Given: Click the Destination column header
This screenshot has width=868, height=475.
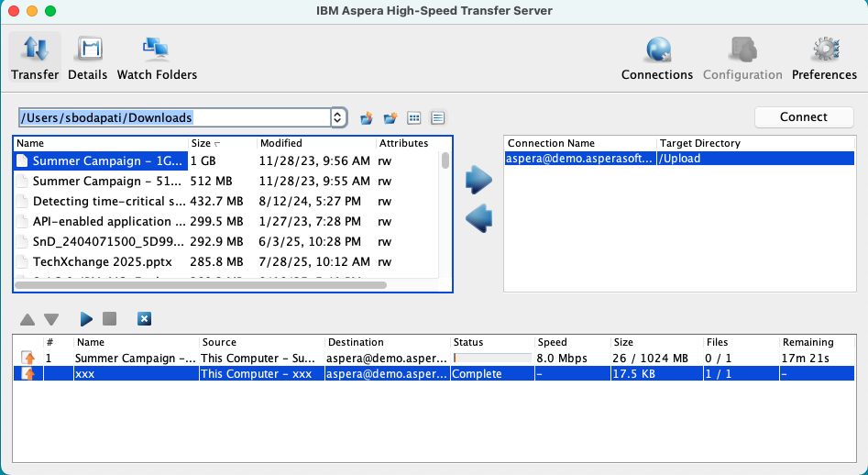Looking at the screenshot, I should pos(387,342).
